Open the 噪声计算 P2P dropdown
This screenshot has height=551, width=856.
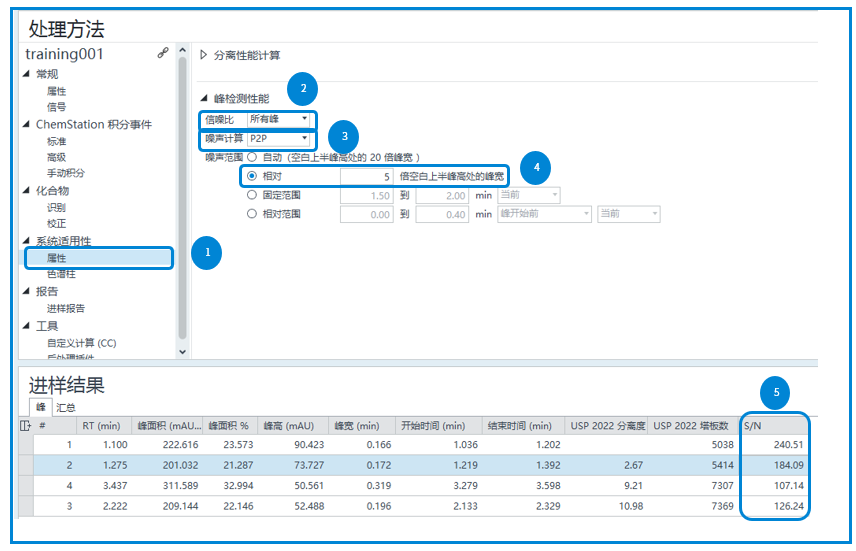279,139
